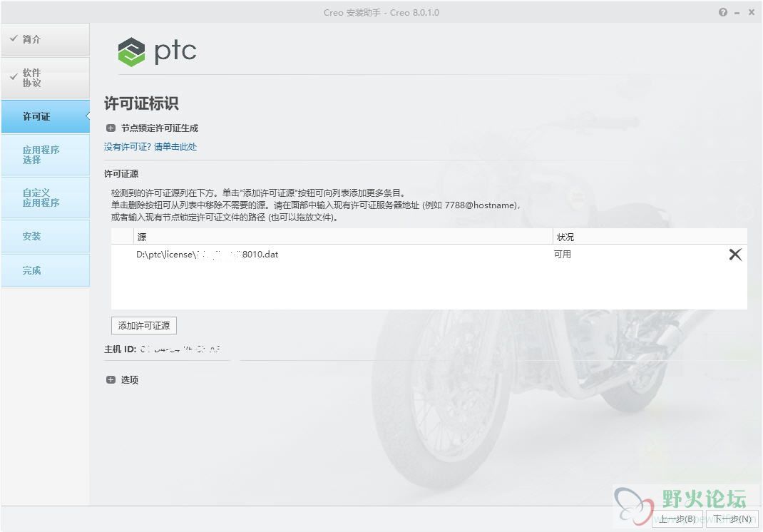Go to 自定义应用程序 step

(x=45, y=198)
